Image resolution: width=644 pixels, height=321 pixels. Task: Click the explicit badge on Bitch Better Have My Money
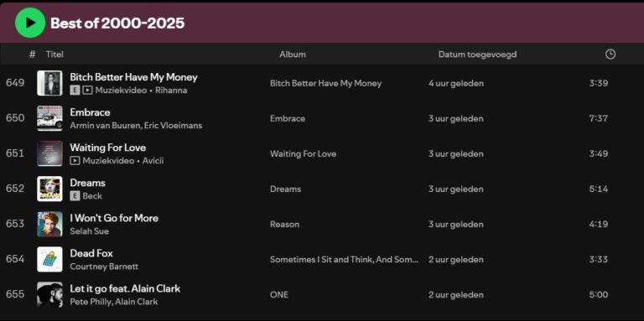pyautogui.click(x=75, y=91)
